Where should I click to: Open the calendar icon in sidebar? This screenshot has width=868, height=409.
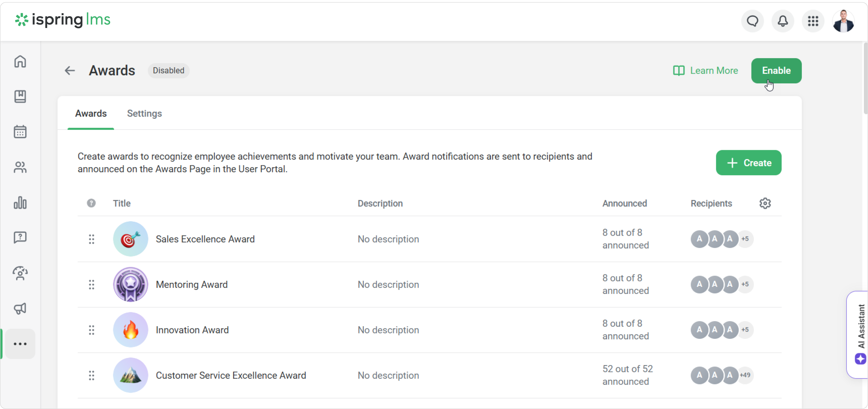click(x=20, y=132)
